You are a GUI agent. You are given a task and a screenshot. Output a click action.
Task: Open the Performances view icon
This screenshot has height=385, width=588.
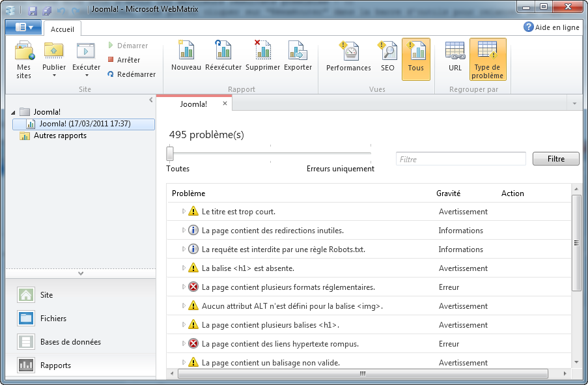(x=348, y=57)
